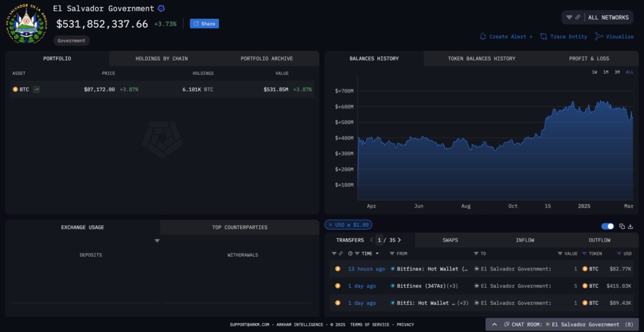Image resolution: width=644 pixels, height=332 pixels.
Task: Switch to the TOP COUNTERPARTIES tab
Action: pos(240,227)
